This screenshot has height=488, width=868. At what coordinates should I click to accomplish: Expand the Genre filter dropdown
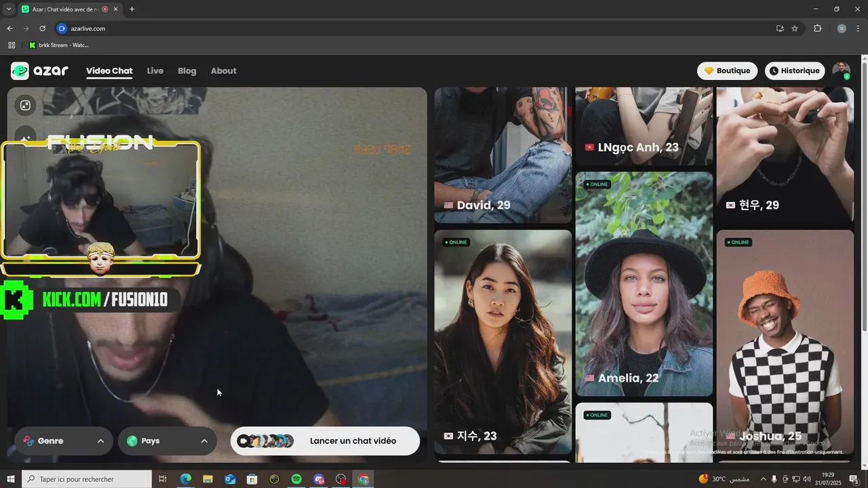[64, 441]
